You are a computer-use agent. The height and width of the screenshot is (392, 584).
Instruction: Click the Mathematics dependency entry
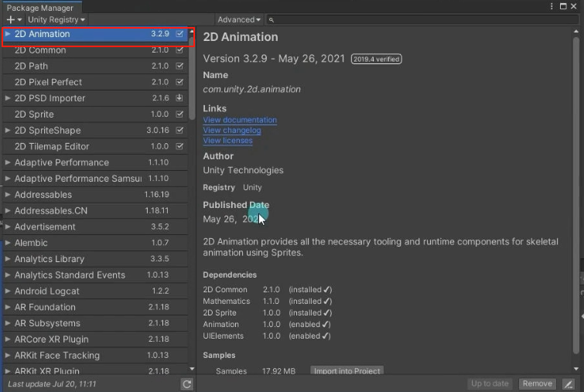268,301
